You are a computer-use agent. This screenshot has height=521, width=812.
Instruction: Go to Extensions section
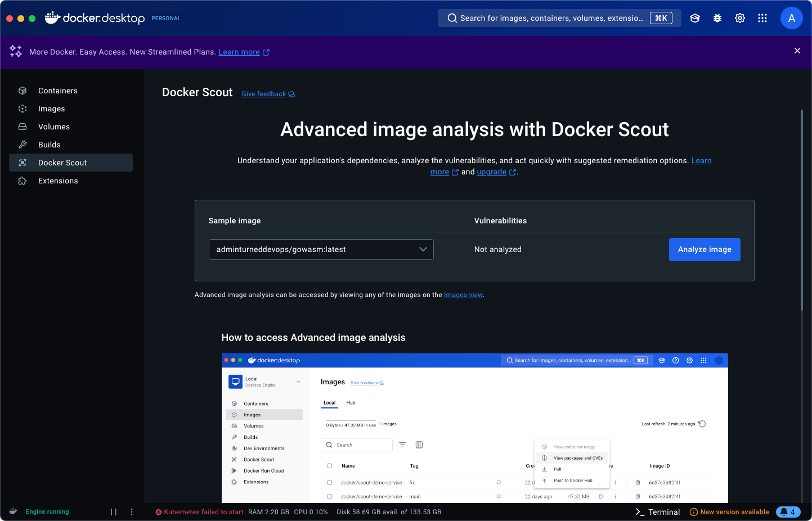tap(71, 181)
